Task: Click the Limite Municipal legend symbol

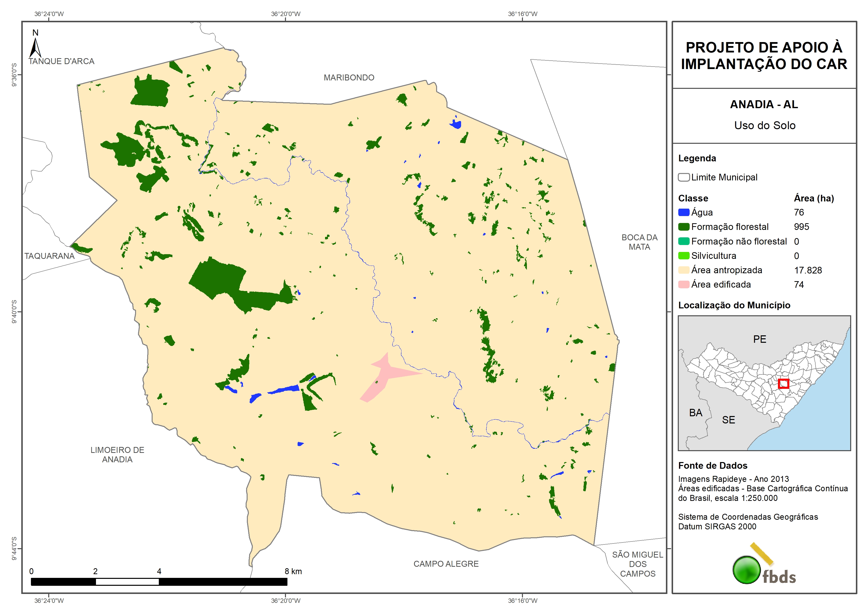Action: pos(683,177)
